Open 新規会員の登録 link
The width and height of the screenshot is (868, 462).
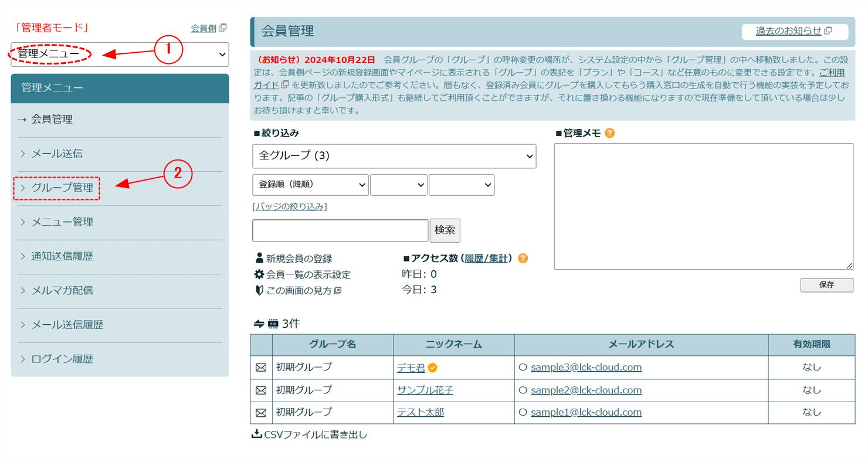pyautogui.click(x=299, y=259)
